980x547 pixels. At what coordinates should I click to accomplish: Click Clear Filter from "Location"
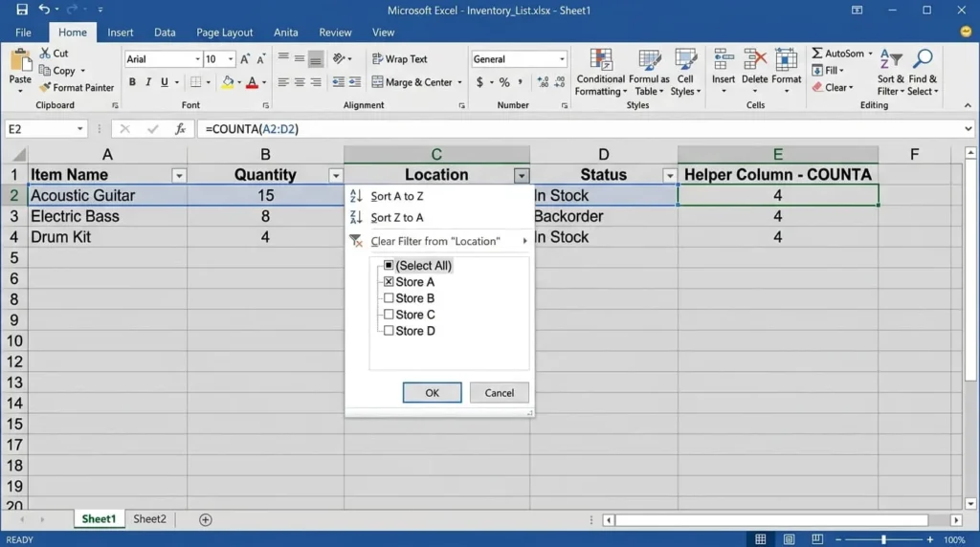pyautogui.click(x=438, y=241)
